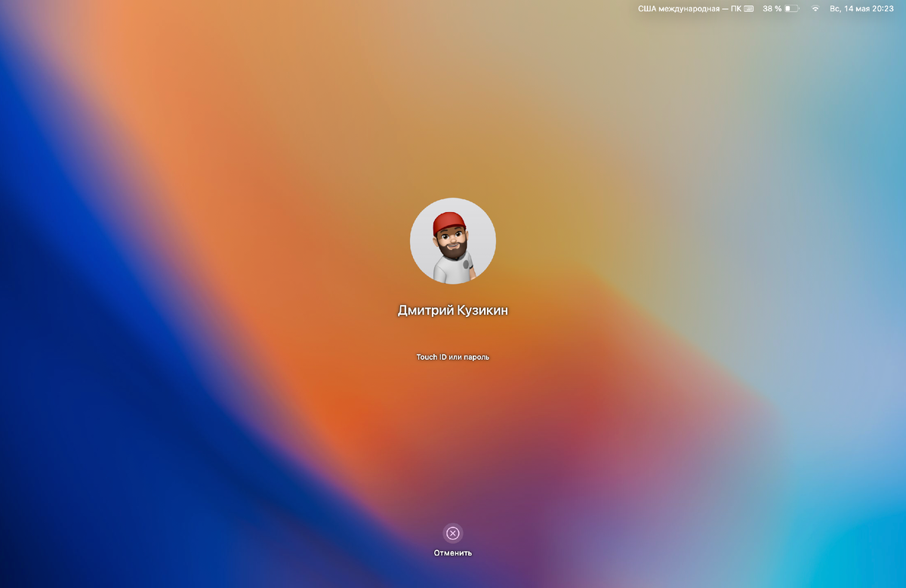Click the keyboard layout icon in menu bar

[x=748, y=8]
